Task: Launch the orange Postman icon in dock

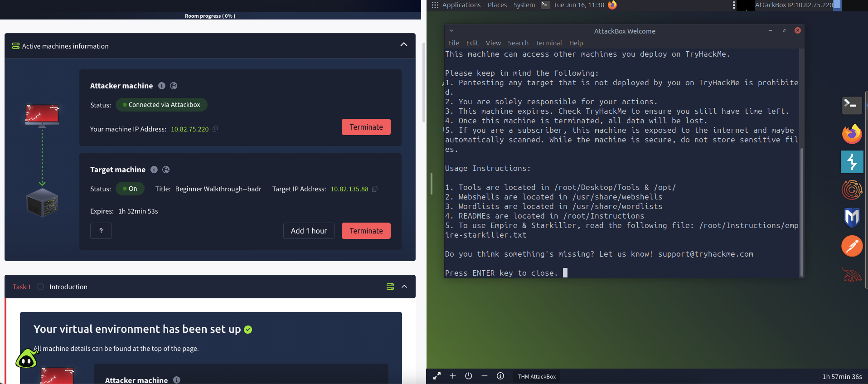Action: (x=852, y=246)
